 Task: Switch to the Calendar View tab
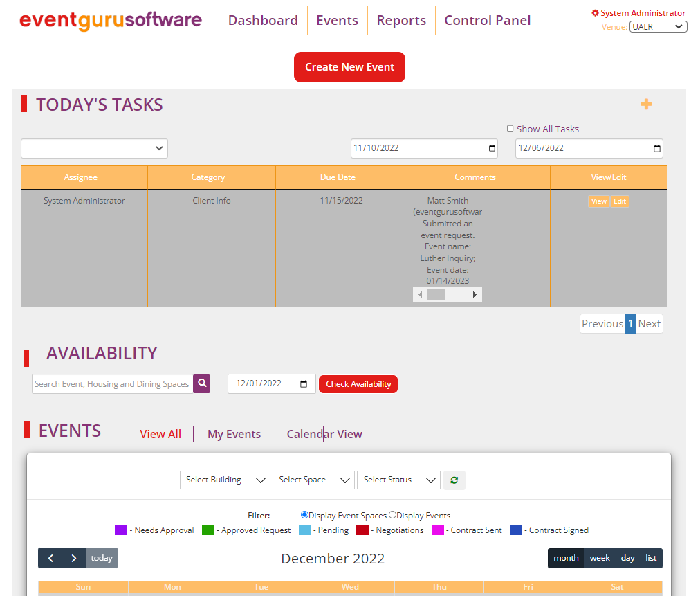click(x=324, y=434)
